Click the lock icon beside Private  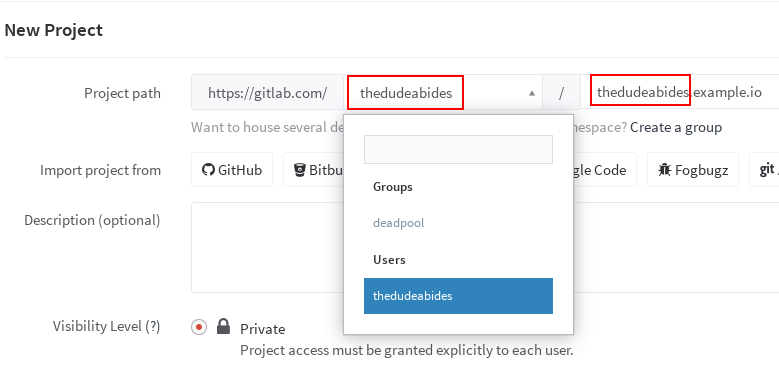coord(224,326)
